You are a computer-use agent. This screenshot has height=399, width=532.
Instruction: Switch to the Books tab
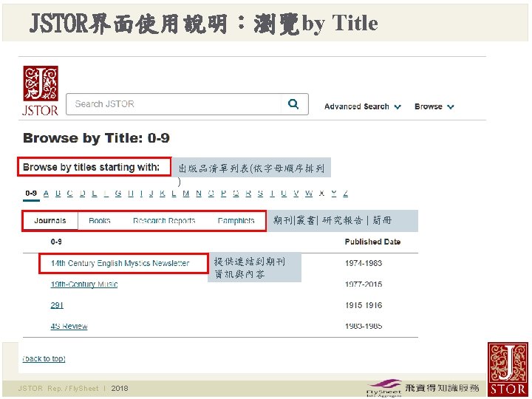100,220
